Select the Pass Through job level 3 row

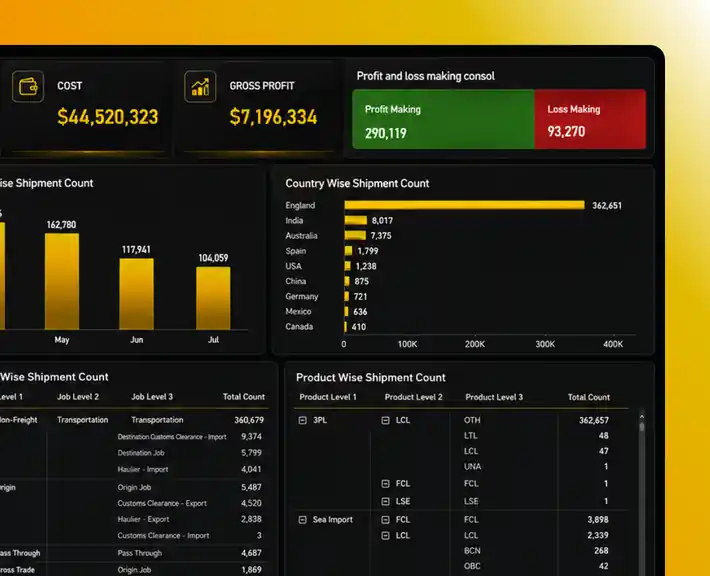pyautogui.click(x=139, y=553)
